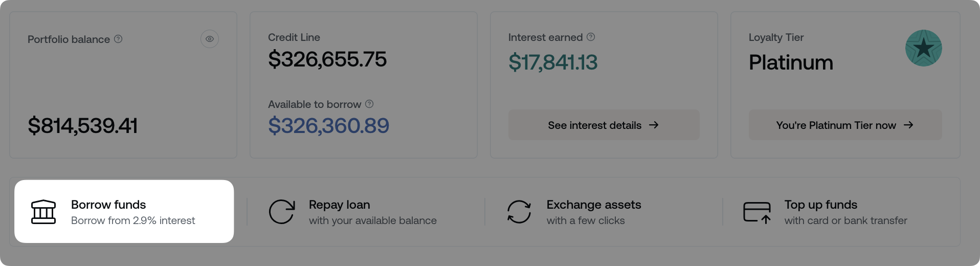Click the card Top up funds icon
The image size is (980, 266).
pyautogui.click(x=757, y=212)
